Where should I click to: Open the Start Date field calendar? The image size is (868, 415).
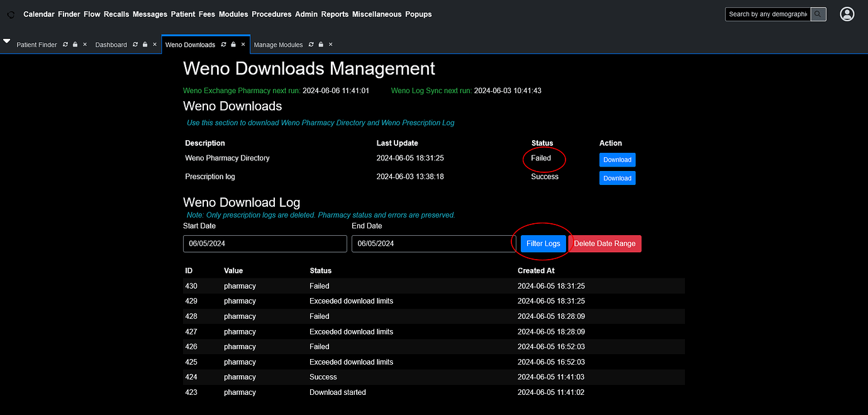[264, 243]
